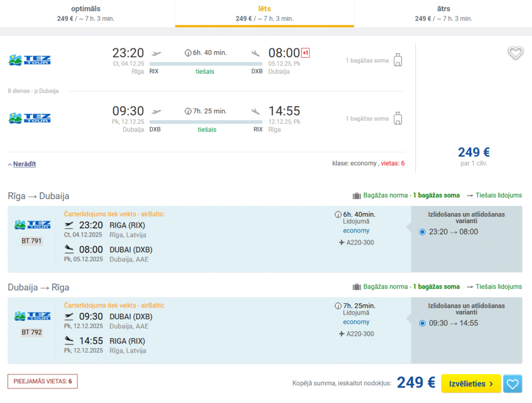Collapse details with the Nerādīt link
The image size is (532, 403).
(x=24, y=164)
